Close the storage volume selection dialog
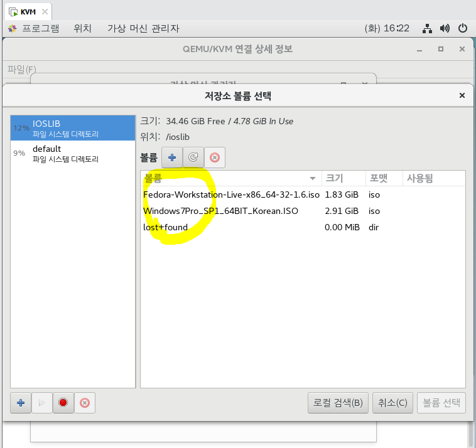 [462, 95]
